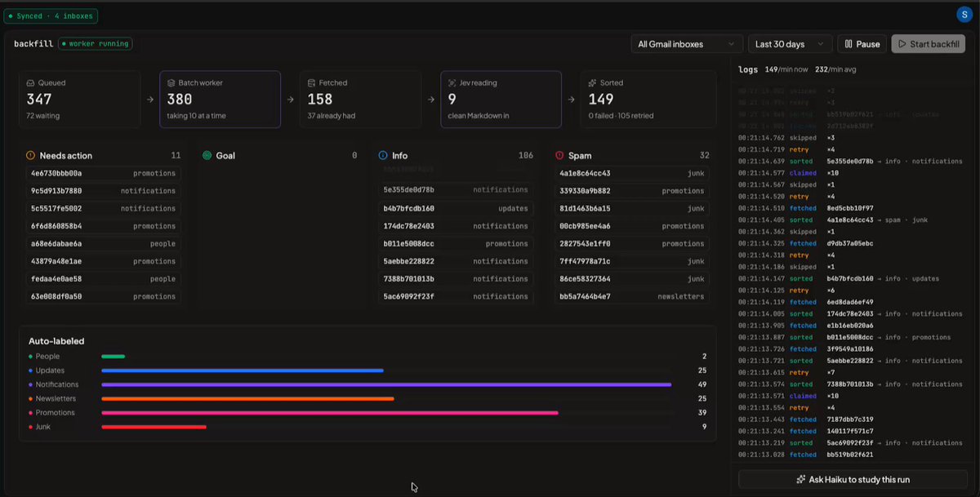Open the Spam row bb5a7464b4e7 newsletters
The image size is (980, 497).
[x=632, y=297]
